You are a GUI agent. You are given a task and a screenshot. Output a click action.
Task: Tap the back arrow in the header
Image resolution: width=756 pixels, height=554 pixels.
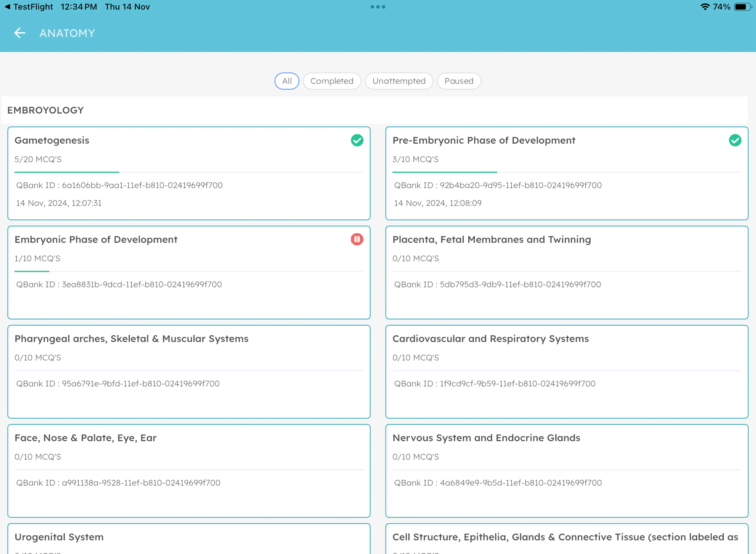[x=20, y=33]
